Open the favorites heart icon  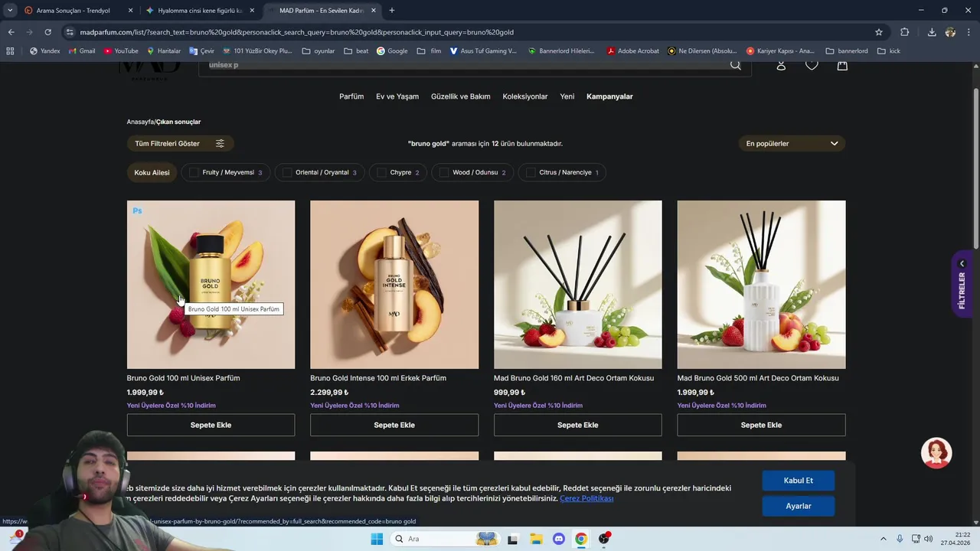pos(812,65)
